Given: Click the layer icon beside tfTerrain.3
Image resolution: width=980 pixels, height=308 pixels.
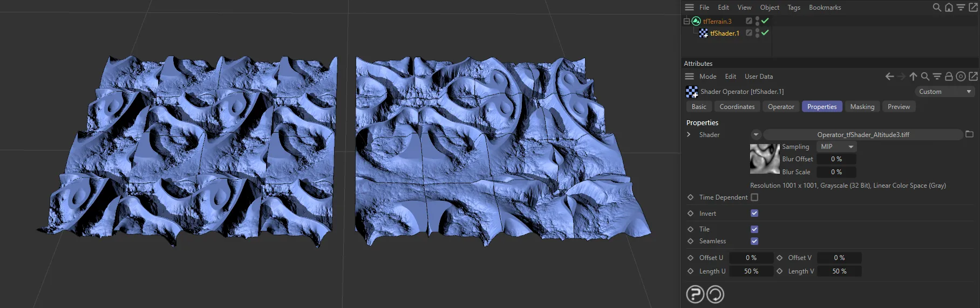Looking at the screenshot, I should (x=749, y=21).
